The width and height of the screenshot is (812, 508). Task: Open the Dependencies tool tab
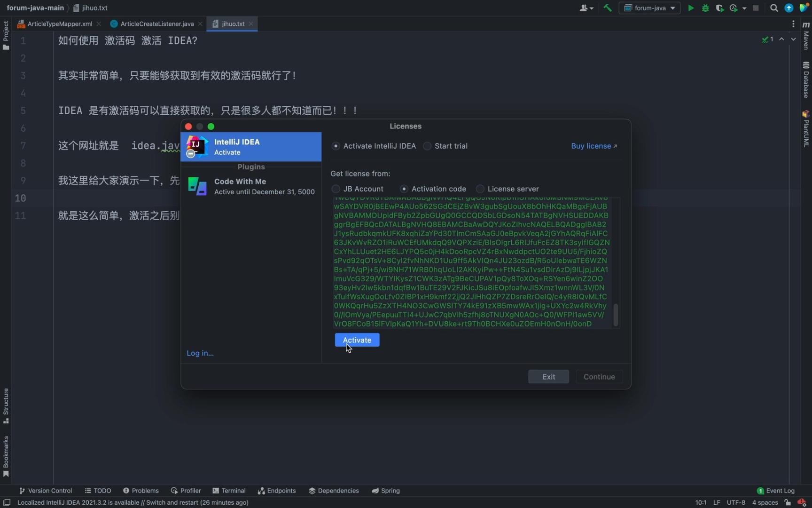tap(334, 491)
